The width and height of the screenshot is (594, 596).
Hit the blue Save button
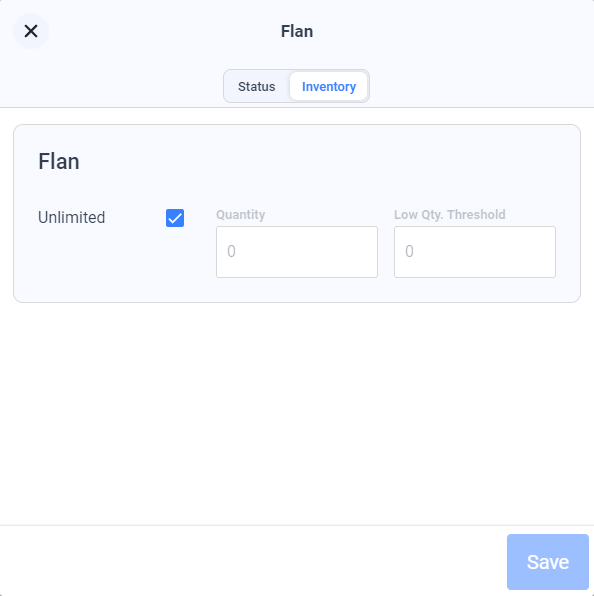[548, 562]
